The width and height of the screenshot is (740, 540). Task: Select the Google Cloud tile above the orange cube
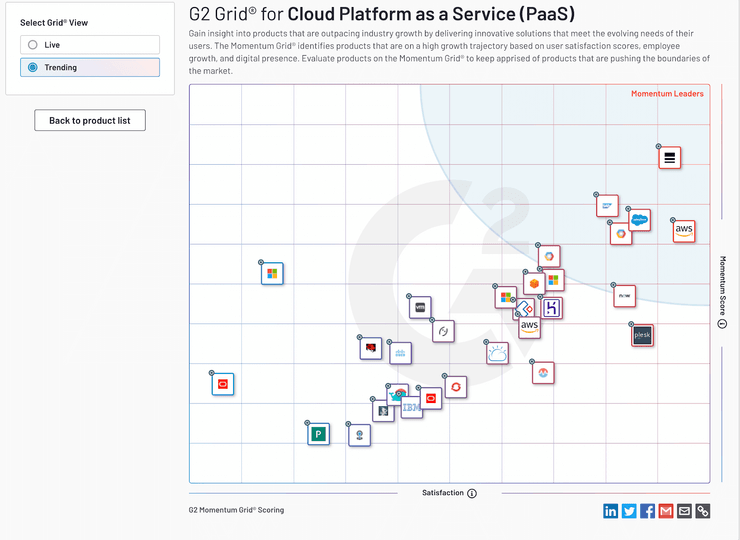[549, 256]
